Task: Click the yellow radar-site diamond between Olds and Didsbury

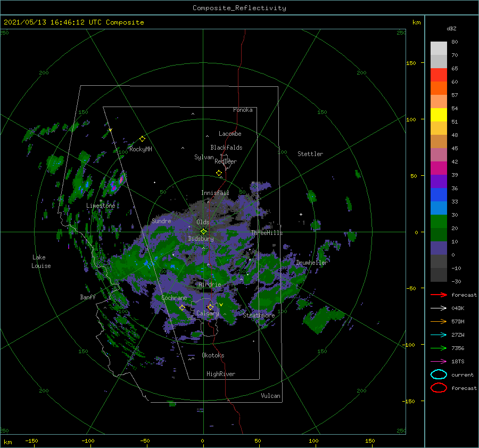Action: pos(203,232)
